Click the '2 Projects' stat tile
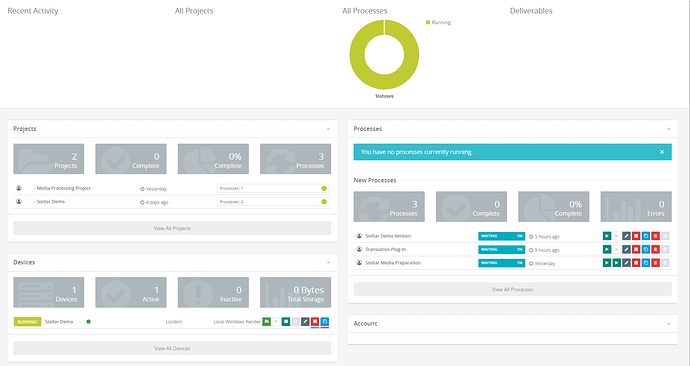This screenshot has width=690, height=366. tap(48, 159)
